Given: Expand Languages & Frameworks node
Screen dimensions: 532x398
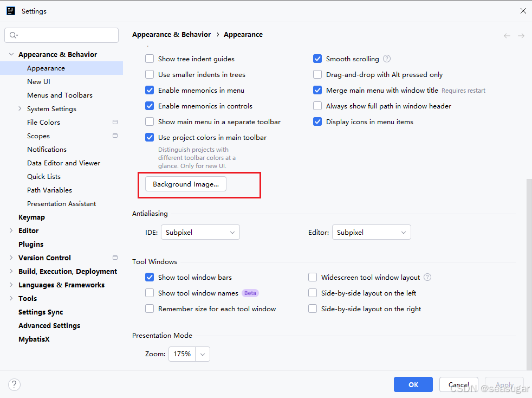Looking at the screenshot, I should point(11,285).
